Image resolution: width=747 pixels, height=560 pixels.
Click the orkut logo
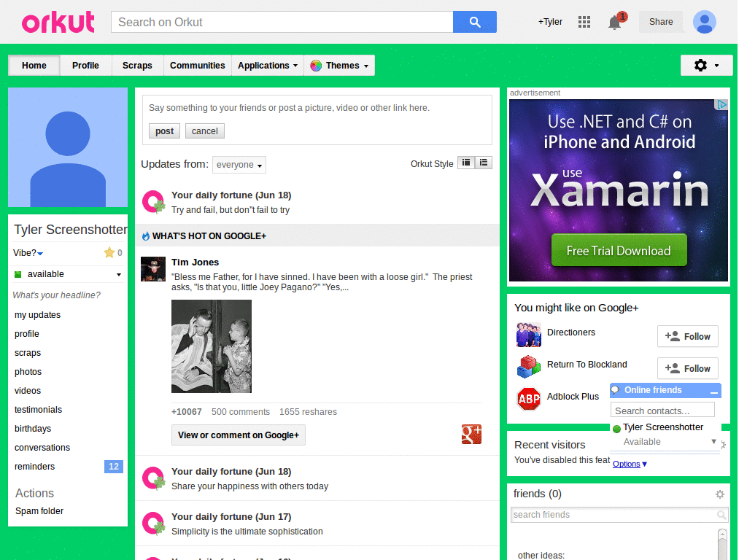pos(58,22)
